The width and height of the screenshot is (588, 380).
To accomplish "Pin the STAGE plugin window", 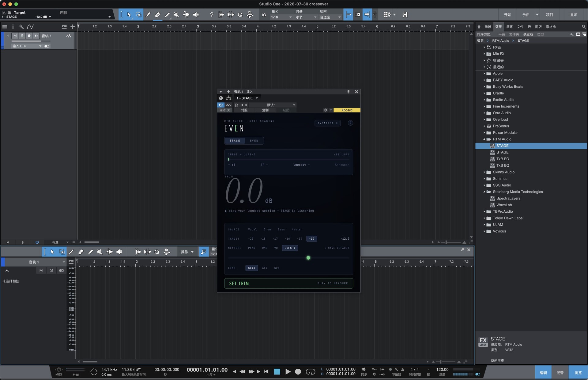I will (348, 92).
